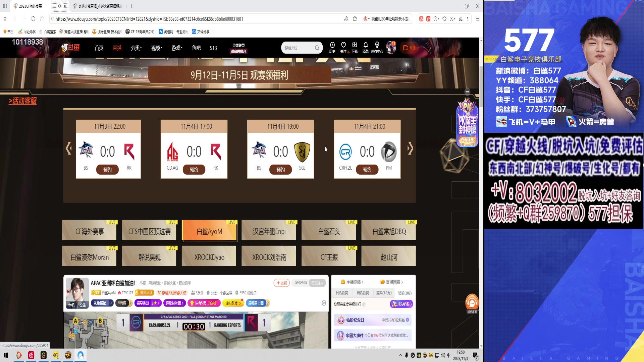Viewport: 644px width, 362px height.
Task: Click the +友邻 button
Action: (282, 283)
